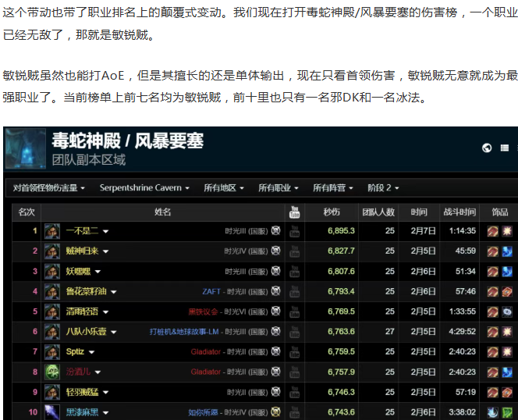The width and height of the screenshot is (518, 420).
Task: Click the rogue class avatar for 一不是二
Action: coord(52,231)
